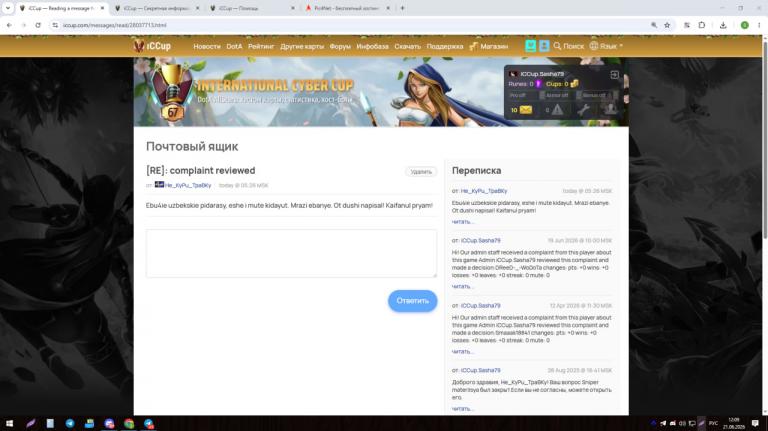Open a new browser tab

tap(402, 8)
